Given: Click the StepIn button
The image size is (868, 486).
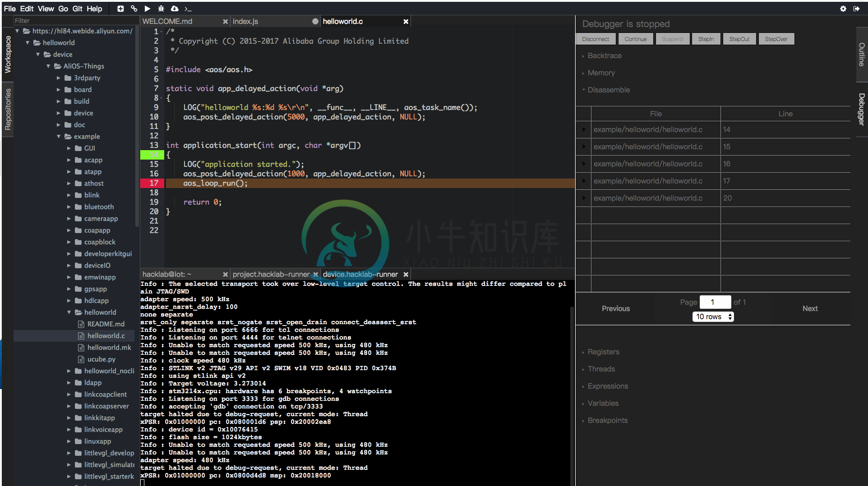Looking at the screenshot, I should click(x=706, y=39).
